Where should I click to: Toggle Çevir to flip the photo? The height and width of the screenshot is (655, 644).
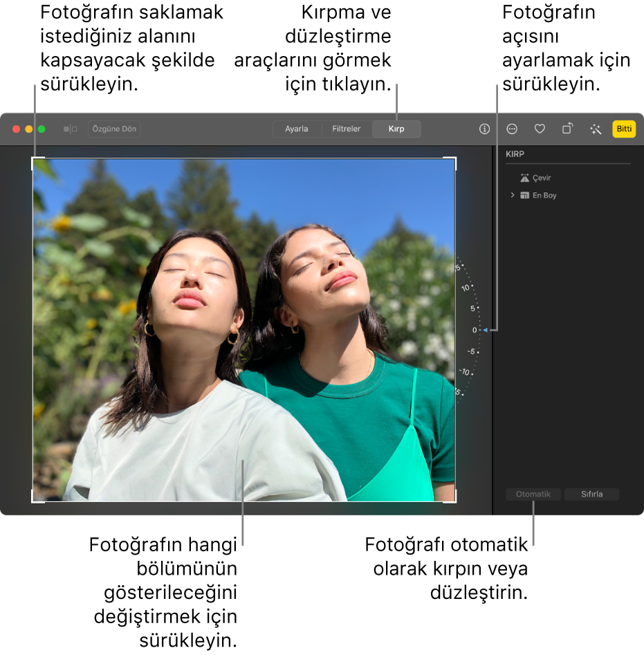539,177
